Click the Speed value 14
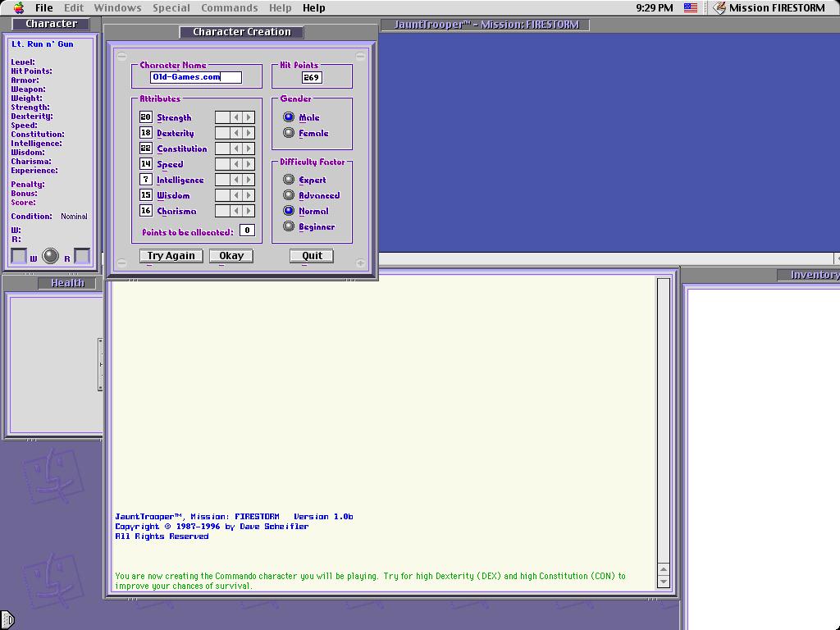 point(146,164)
